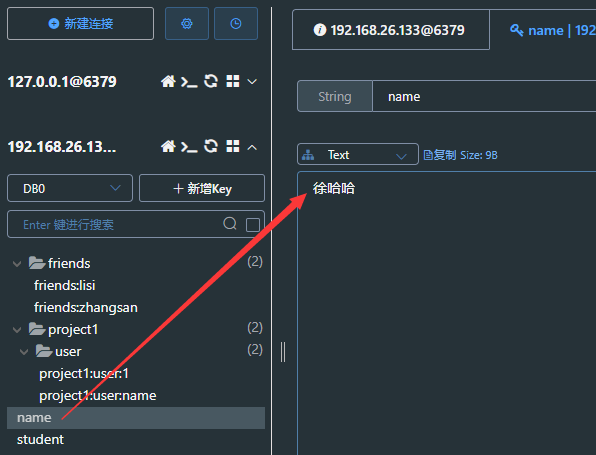Viewport: 596px width, 455px height.
Task: Open the DB0 database dropdown
Action: click(70, 188)
